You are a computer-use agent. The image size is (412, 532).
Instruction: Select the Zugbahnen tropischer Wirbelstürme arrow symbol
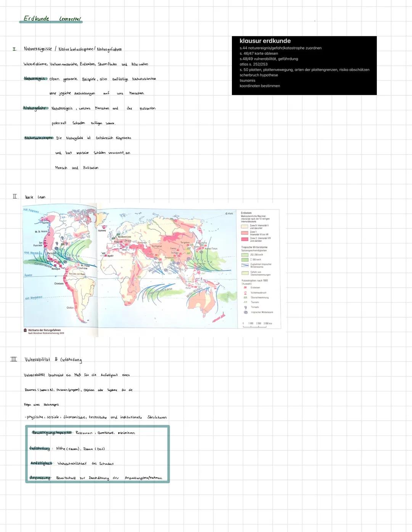pyautogui.click(x=245, y=265)
